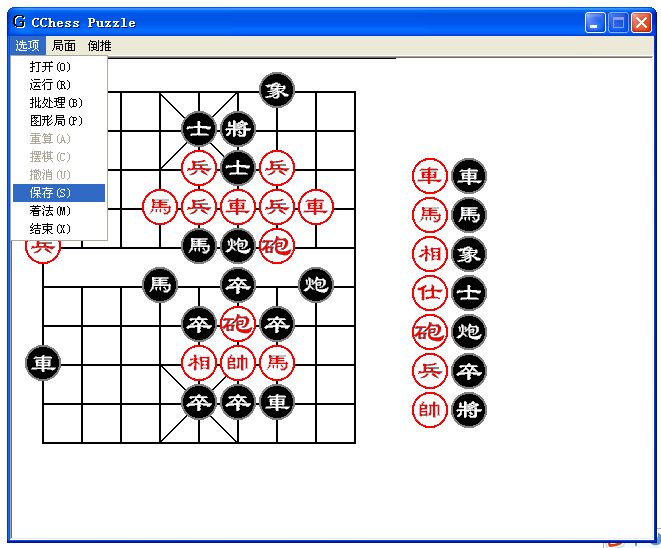Click the application icon in the title bar
The image size is (661, 548).
click(x=19, y=22)
